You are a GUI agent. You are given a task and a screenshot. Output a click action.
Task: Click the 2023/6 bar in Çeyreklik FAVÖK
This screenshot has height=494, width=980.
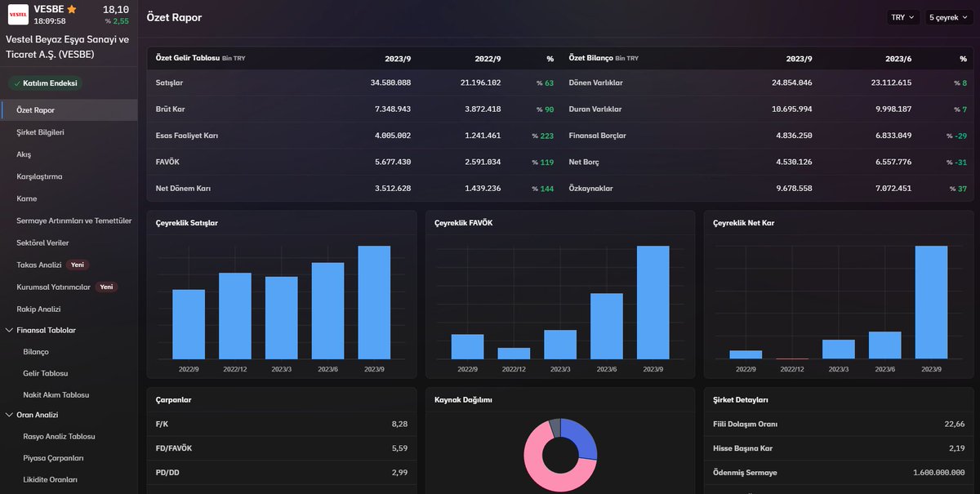coord(606,326)
